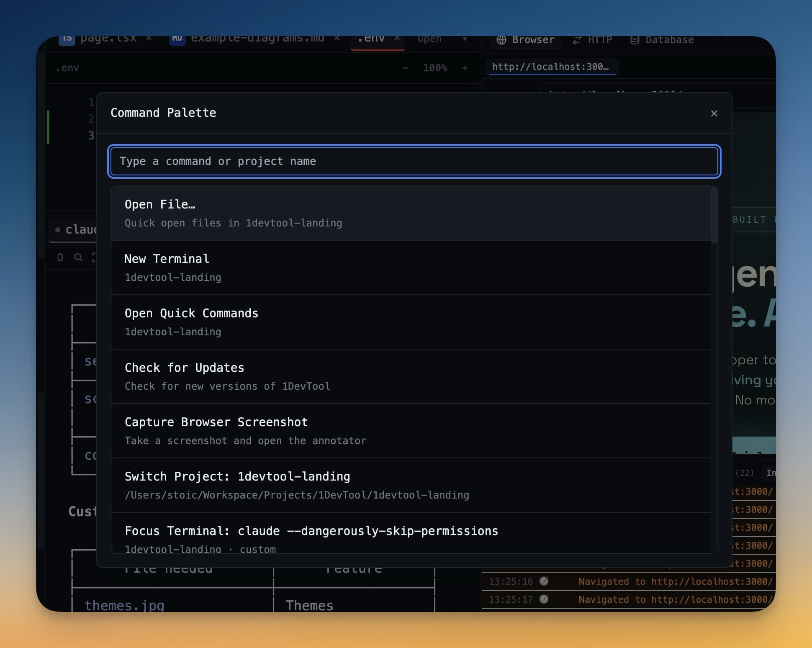This screenshot has width=812, height=648.
Task: Click the plus button to increase editor zoom
Action: 465,67
